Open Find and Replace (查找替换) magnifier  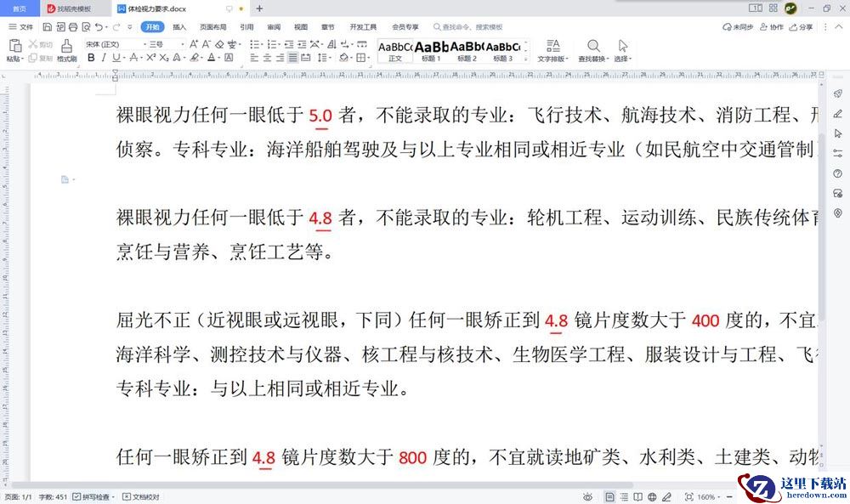592,46
